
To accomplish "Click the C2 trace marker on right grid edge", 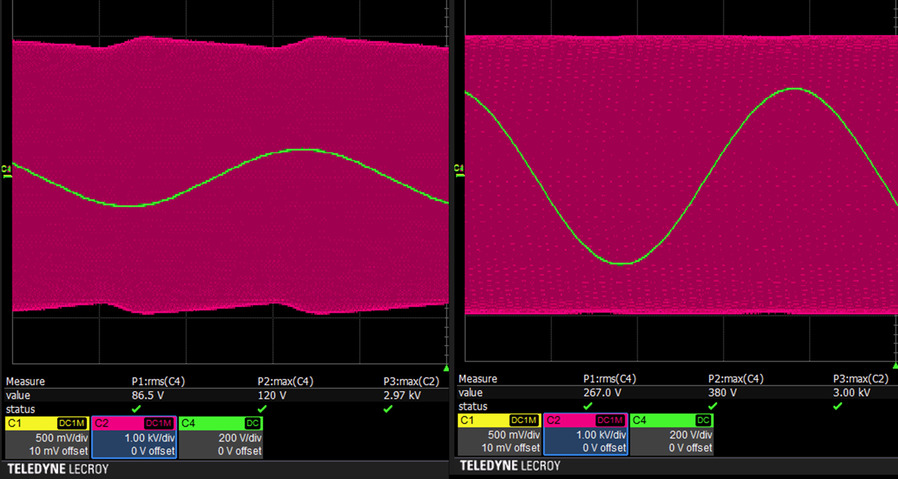I will [x=457, y=167].
